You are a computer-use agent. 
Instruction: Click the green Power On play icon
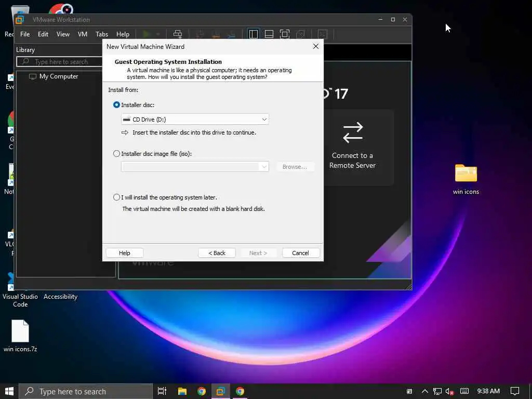coord(147,34)
